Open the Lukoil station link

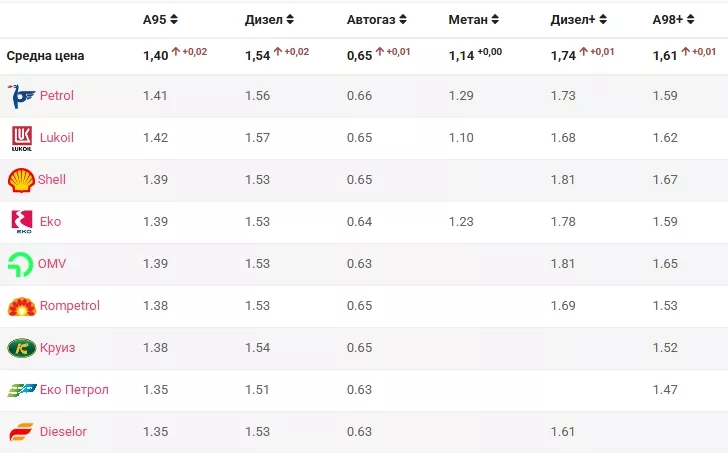[x=57, y=138]
